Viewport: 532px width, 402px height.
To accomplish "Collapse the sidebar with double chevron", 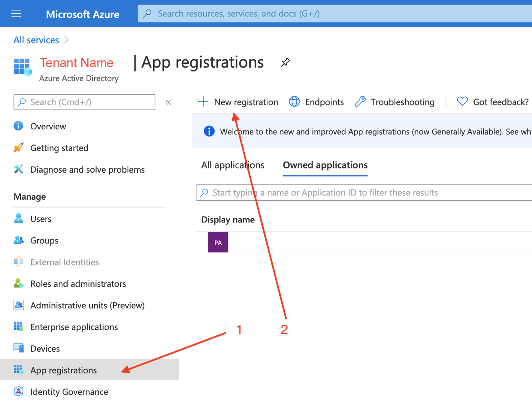I will 168,102.
